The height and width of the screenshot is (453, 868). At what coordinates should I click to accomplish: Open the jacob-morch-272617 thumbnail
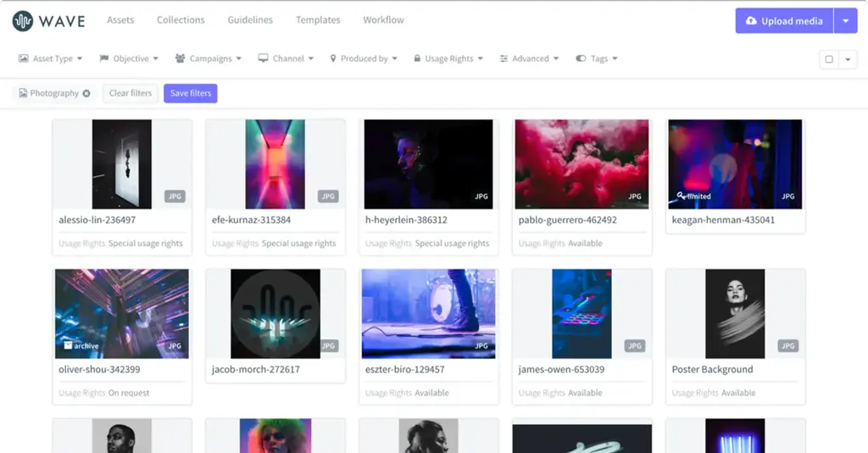click(275, 314)
